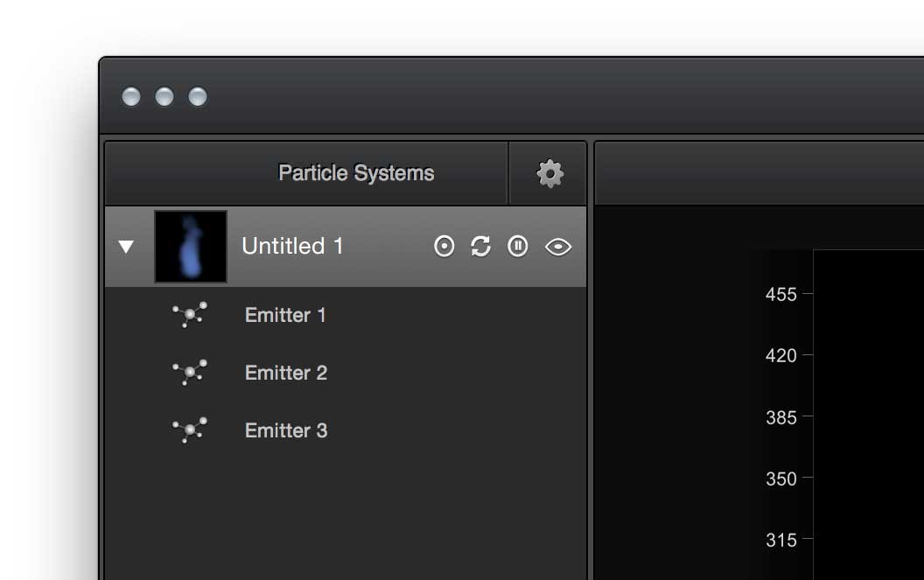
Task: Click the 455 ruler mark
Action: tap(780, 294)
